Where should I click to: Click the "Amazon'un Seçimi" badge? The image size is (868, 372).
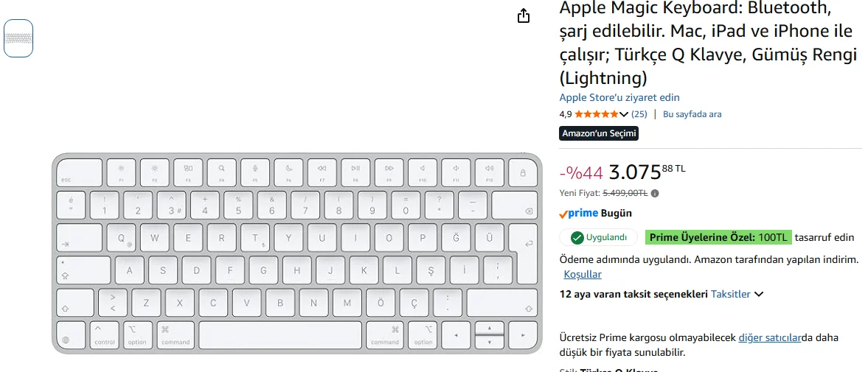click(599, 133)
